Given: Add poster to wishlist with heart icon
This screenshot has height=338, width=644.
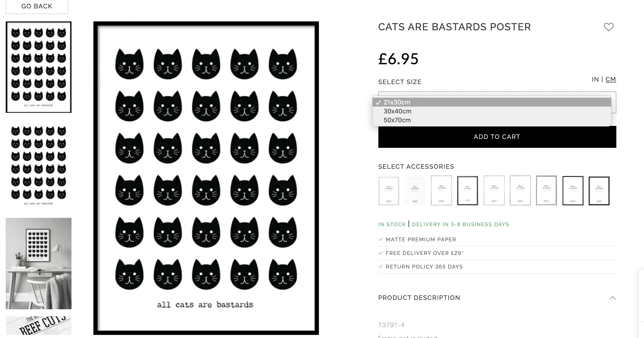Looking at the screenshot, I should tap(609, 27).
